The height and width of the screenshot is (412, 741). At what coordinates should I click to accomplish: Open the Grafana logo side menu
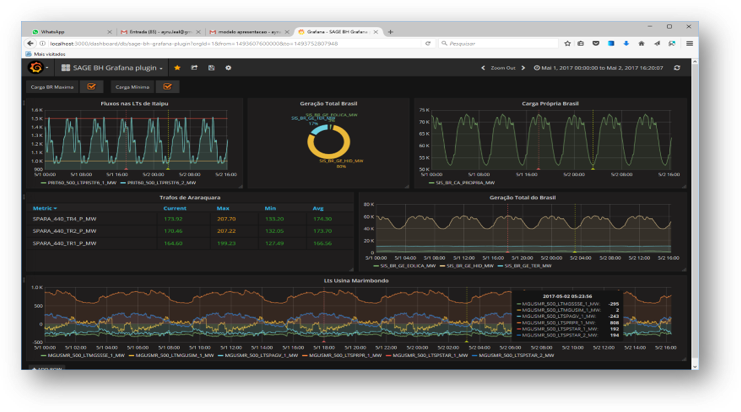coord(37,68)
